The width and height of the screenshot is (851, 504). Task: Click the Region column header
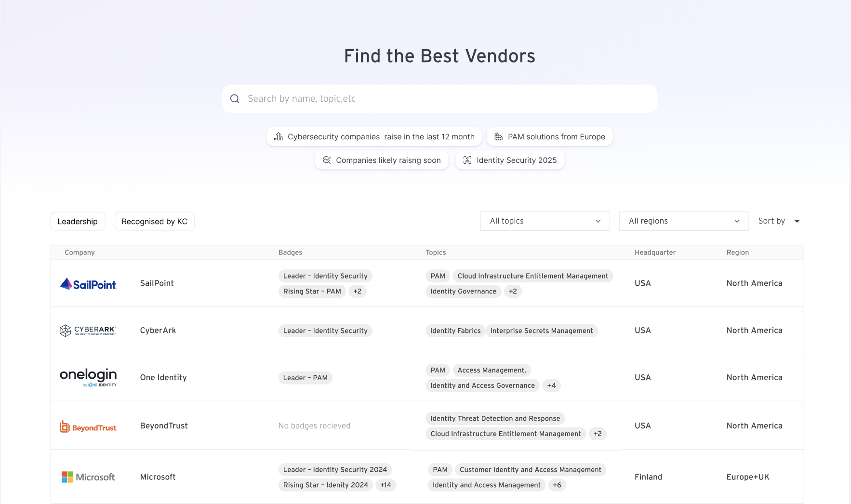(738, 252)
